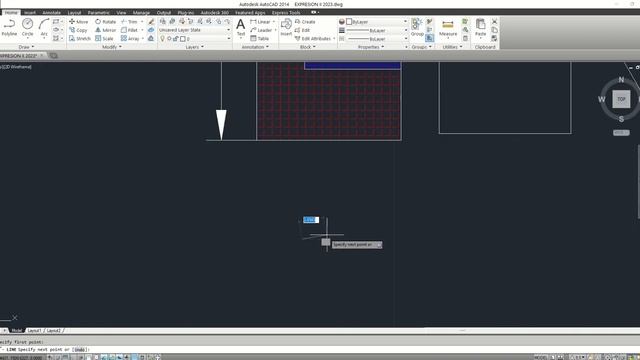Click the W compass direction on ViewCube
The image size is (640, 360).
[x=602, y=99]
